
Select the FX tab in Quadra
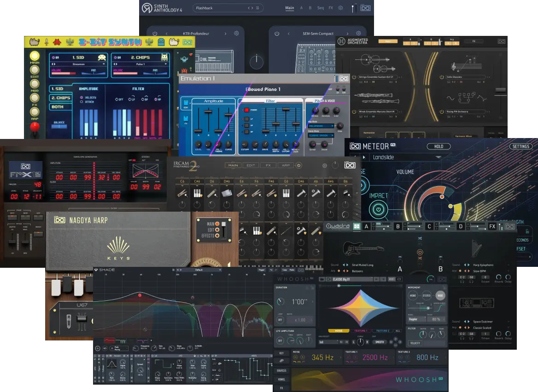(492, 226)
